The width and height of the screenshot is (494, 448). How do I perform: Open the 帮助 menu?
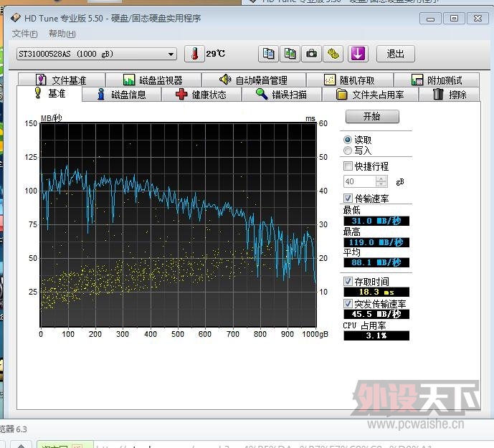click(x=62, y=34)
